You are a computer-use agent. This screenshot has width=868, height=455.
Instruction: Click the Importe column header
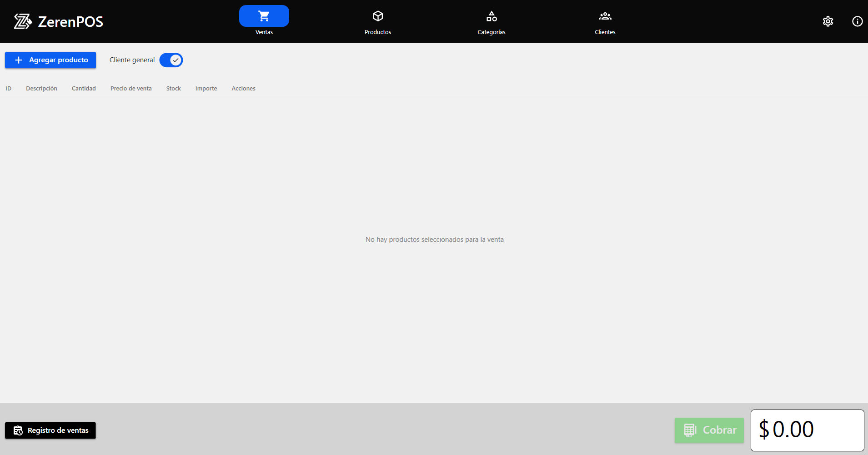point(206,89)
